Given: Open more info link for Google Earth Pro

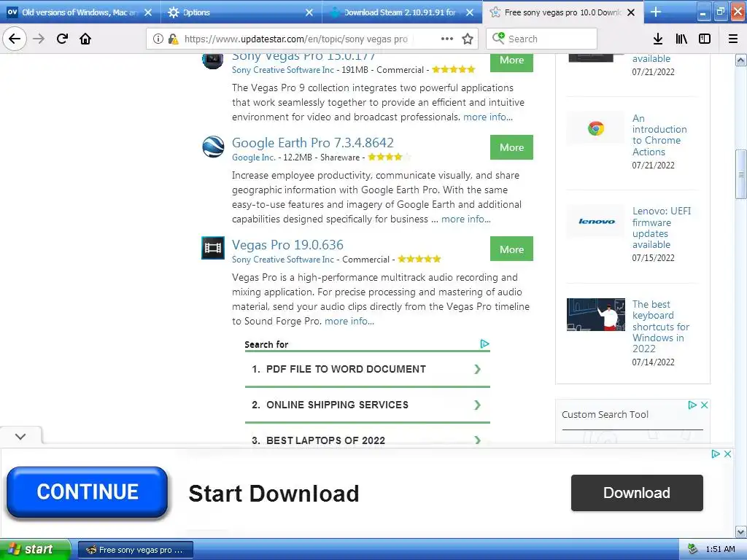Looking at the screenshot, I should pos(465,219).
